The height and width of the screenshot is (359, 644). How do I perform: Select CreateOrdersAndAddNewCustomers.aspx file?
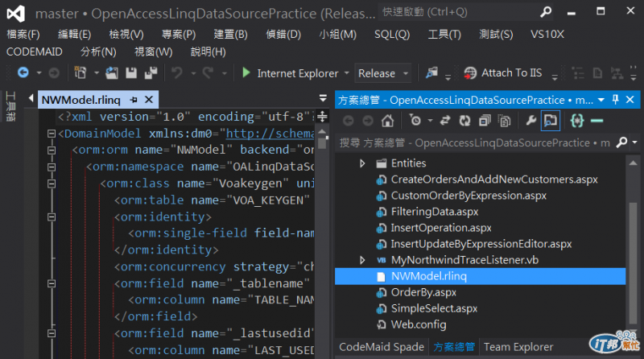494,179
